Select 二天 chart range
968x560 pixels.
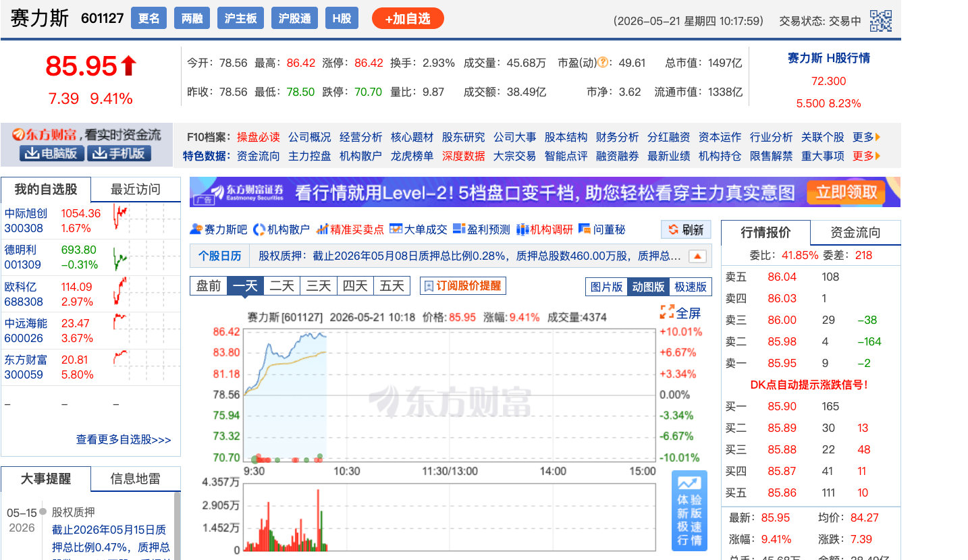pos(281,285)
